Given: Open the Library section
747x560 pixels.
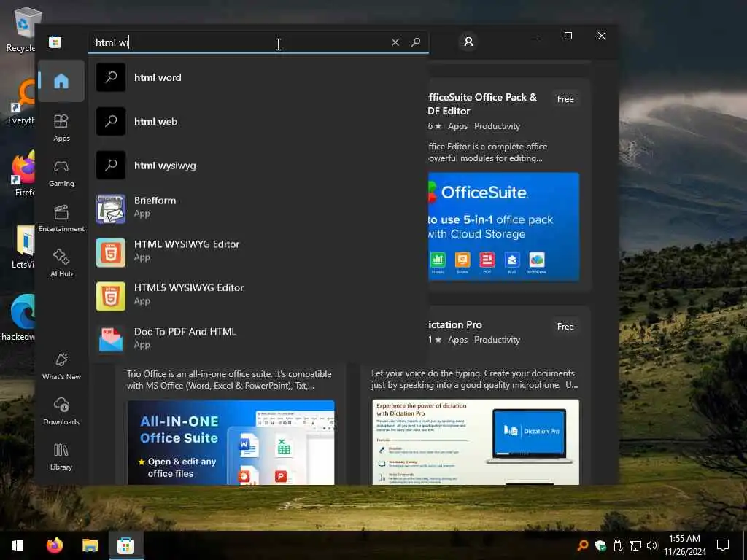Looking at the screenshot, I should [x=61, y=456].
